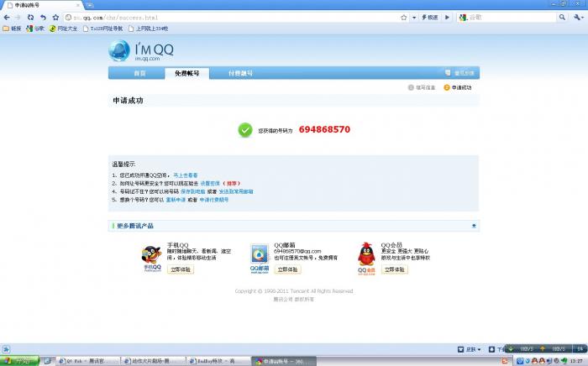Open the 网址大全 bookmark

tap(64, 29)
